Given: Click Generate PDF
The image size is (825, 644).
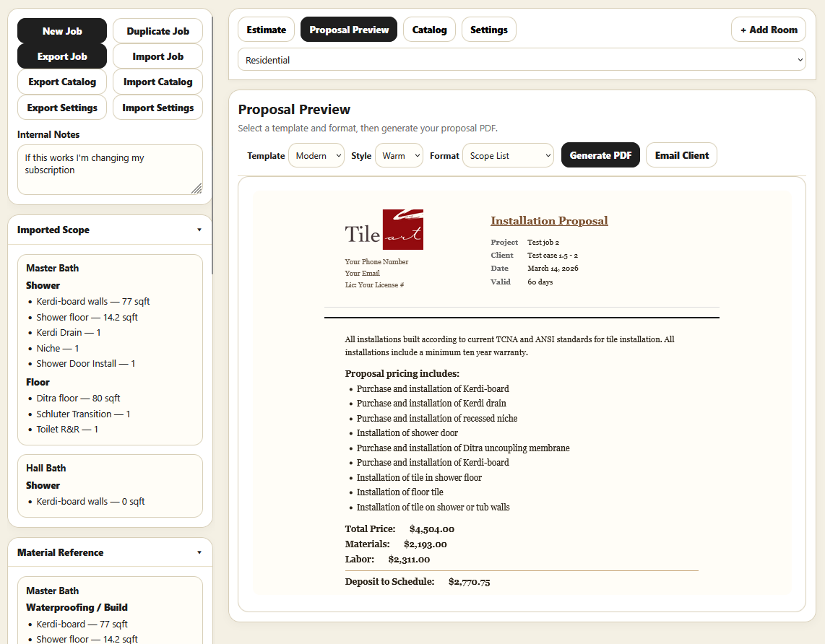Looking at the screenshot, I should (x=600, y=155).
